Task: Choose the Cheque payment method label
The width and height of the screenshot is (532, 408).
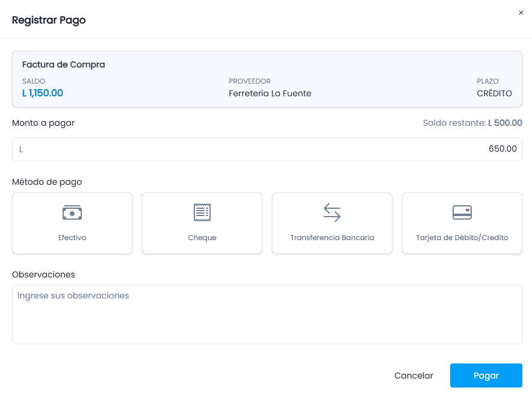Action: pos(202,238)
